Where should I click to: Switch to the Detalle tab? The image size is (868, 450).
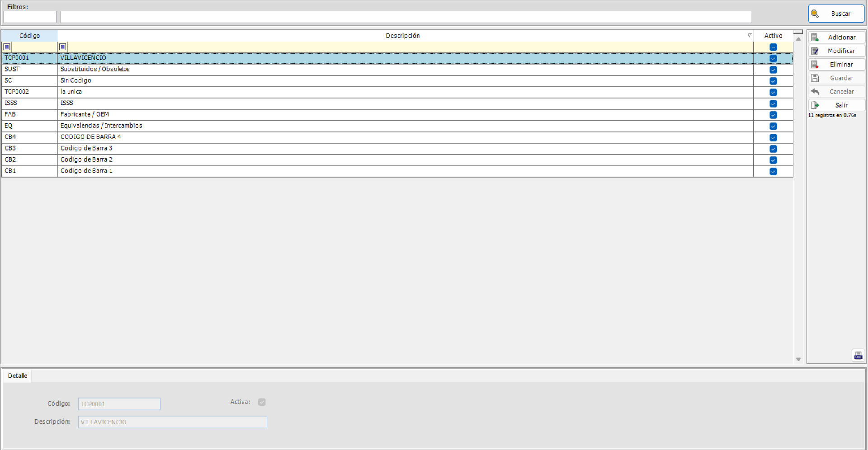click(17, 375)
